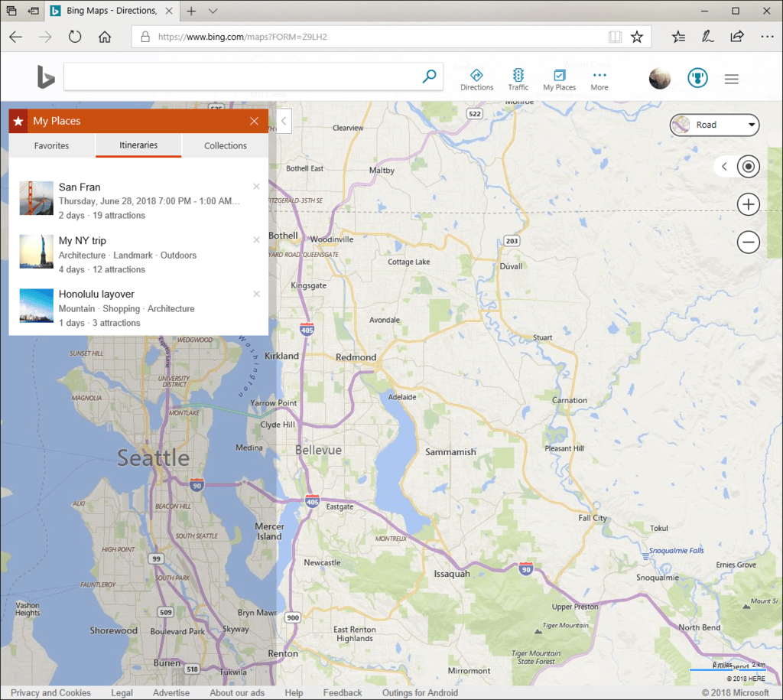This screenshot has height=700, width=783.
Task: Open the San Fran itinerary thumbnail
Action: 37,198
